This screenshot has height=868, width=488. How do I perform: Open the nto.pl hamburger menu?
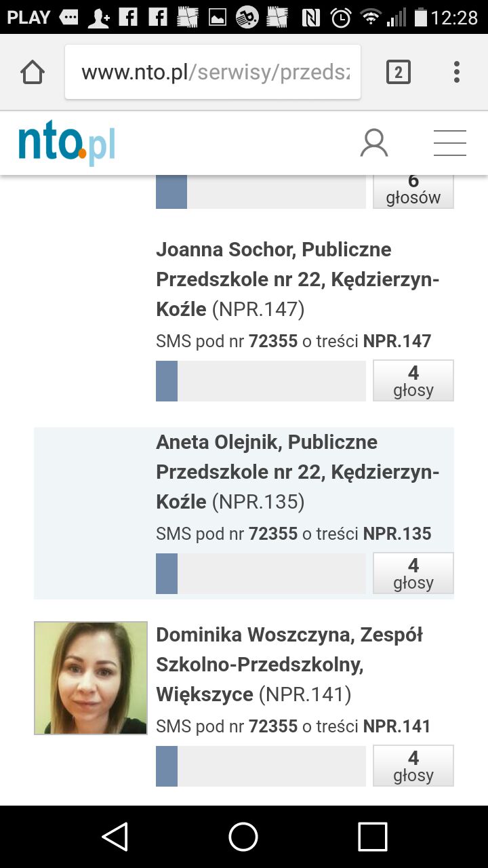(450, 143)
